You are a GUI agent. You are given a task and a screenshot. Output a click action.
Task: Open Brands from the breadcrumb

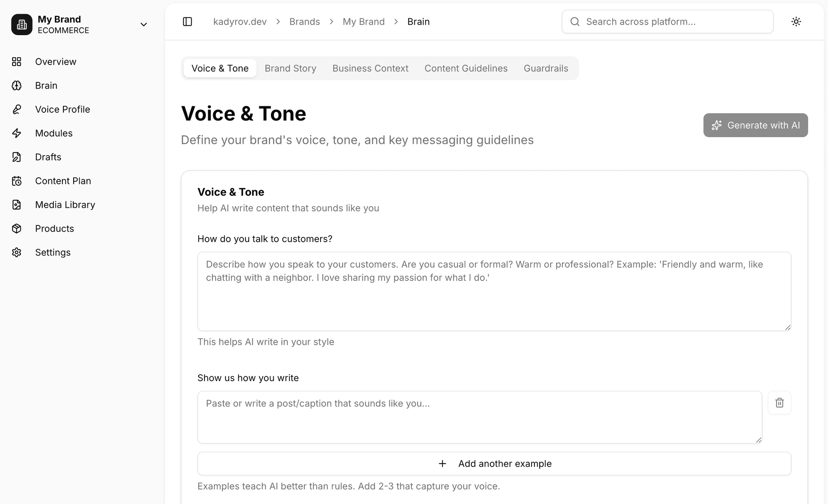coord(304,21)
